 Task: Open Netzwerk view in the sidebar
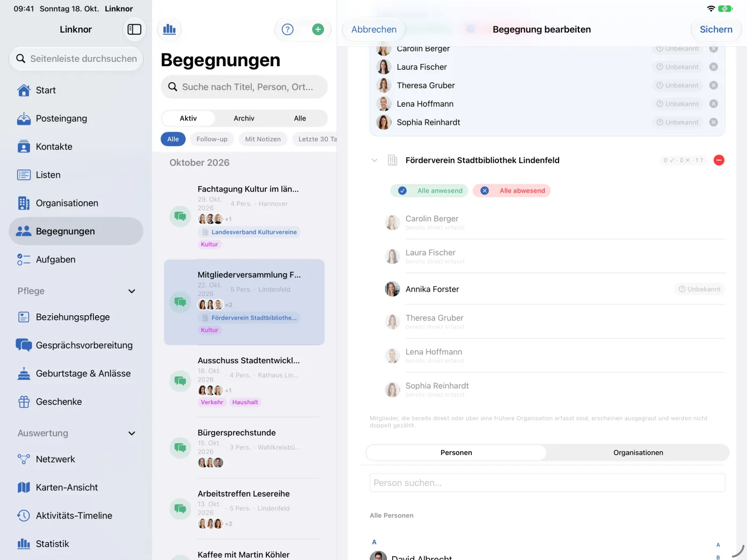[x=76, y=459]
